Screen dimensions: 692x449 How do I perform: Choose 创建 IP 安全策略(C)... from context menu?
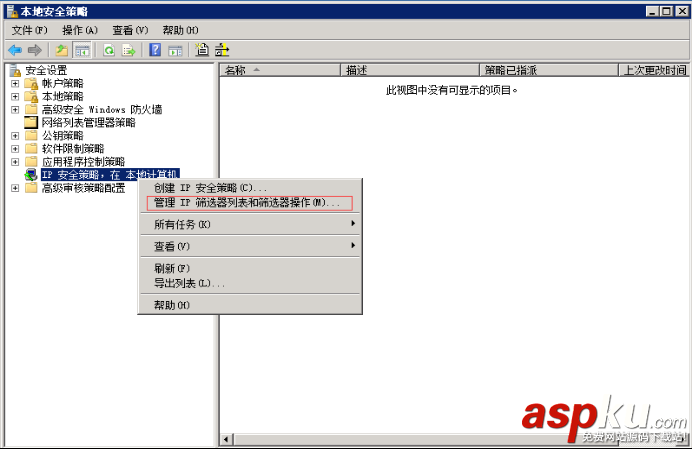[250, 188]
